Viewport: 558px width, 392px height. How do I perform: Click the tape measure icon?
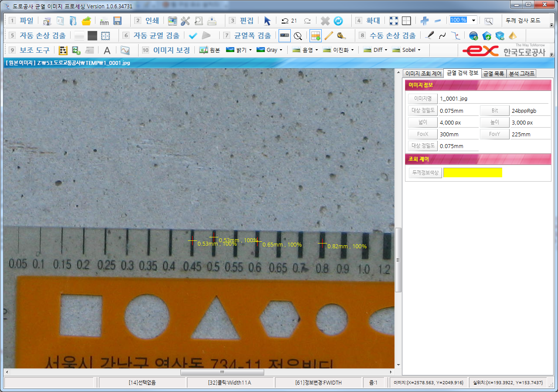(x=342, y=36)
